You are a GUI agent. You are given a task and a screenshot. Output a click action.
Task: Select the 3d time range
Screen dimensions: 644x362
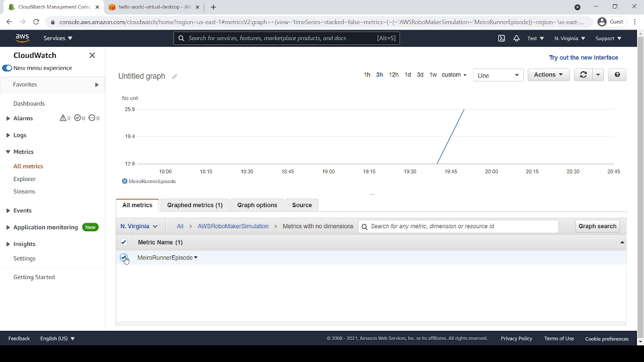(x=420, y=75)
